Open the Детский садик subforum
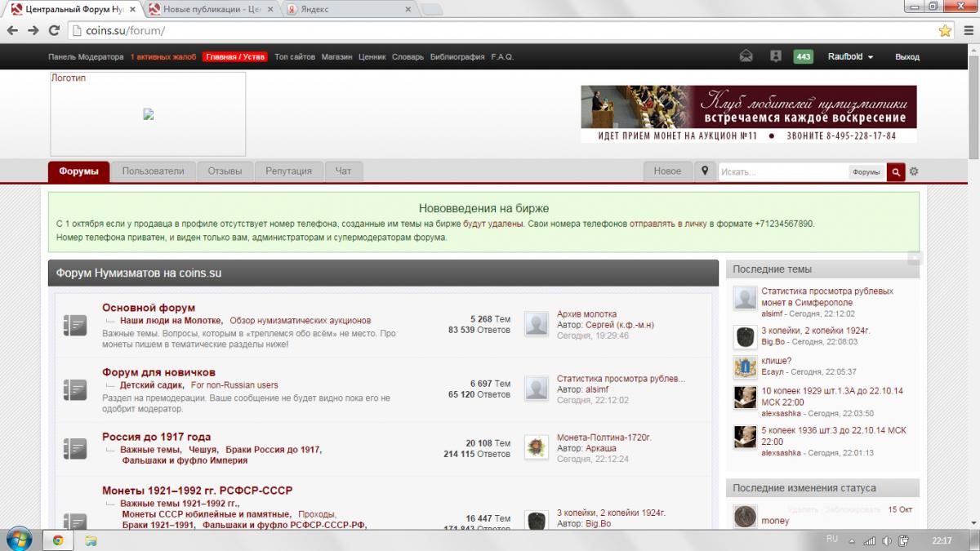980x551 pixels. tap(151, 385)
